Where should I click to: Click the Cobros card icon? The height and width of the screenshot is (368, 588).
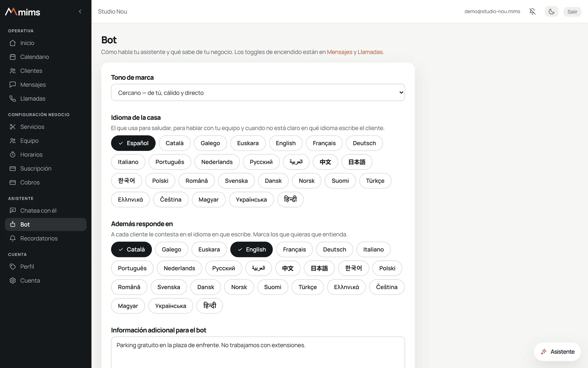click(13, 183)
